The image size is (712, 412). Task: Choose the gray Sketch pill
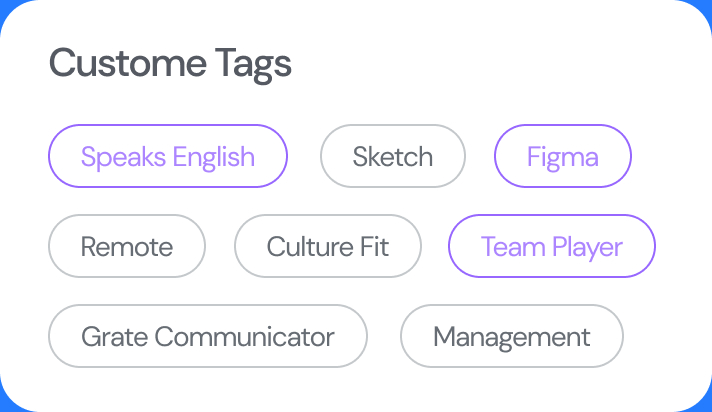[392, 157]
